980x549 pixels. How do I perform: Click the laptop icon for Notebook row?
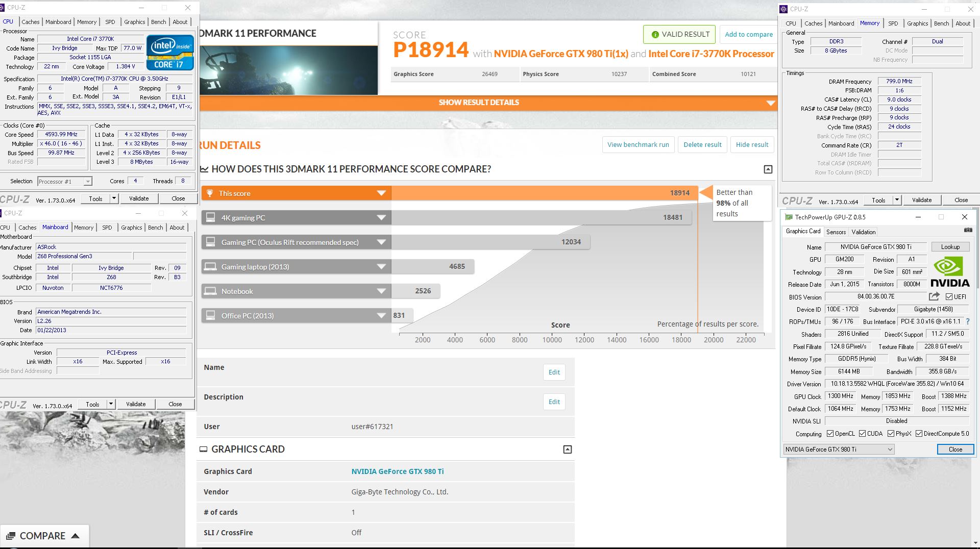(x=210, y=291)
